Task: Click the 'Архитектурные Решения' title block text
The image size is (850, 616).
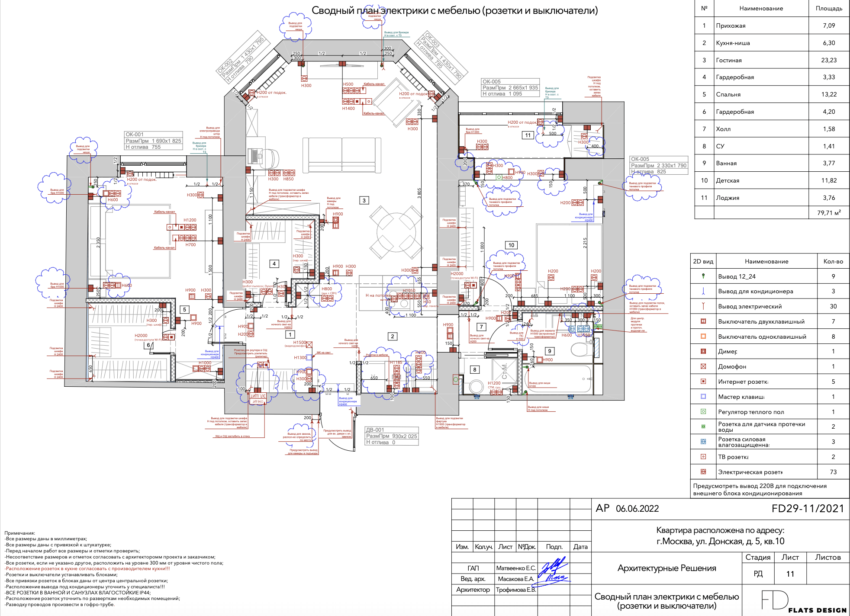Action: pyautogui.click(x=666, y=568)
